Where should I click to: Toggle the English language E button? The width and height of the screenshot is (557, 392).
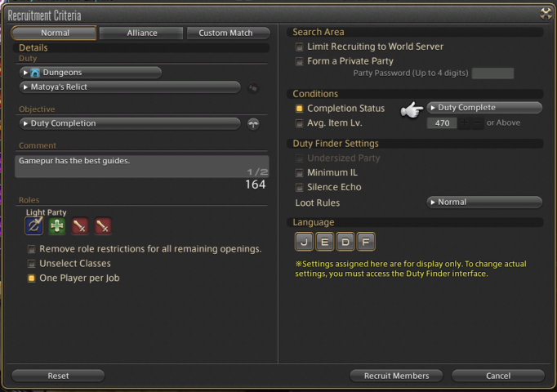(x=325, y=242)
